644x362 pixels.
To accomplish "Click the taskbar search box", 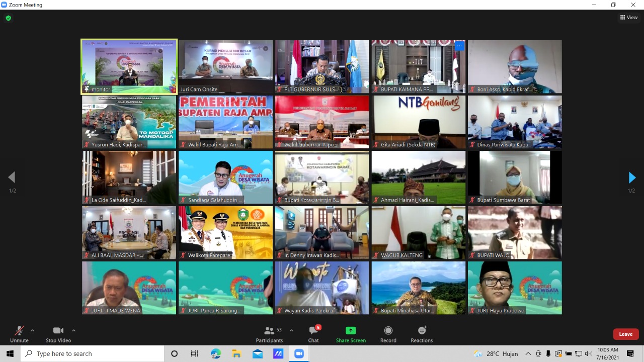I will tap(93, 354).
